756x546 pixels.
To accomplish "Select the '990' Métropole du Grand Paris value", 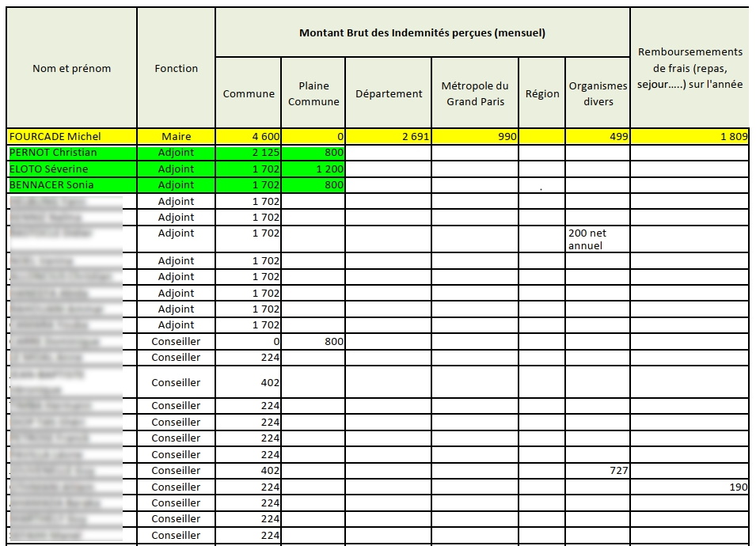I will point(475,136).
